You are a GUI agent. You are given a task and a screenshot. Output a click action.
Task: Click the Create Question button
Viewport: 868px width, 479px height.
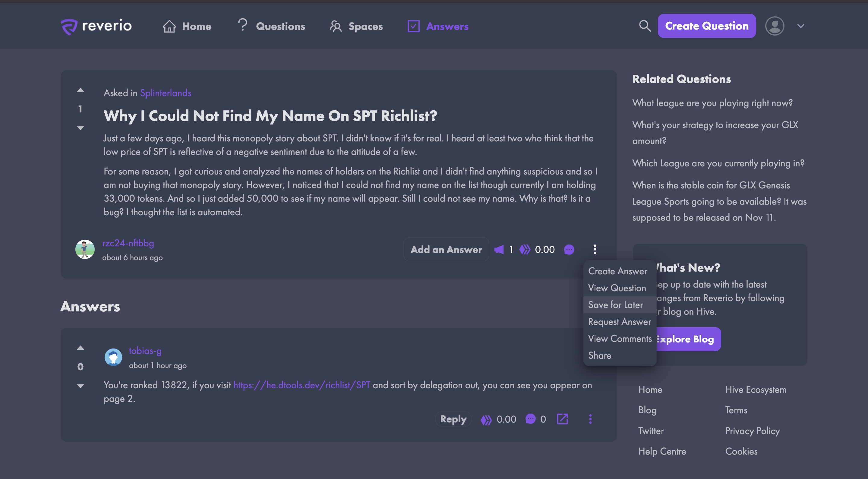[x=707, y=26]
